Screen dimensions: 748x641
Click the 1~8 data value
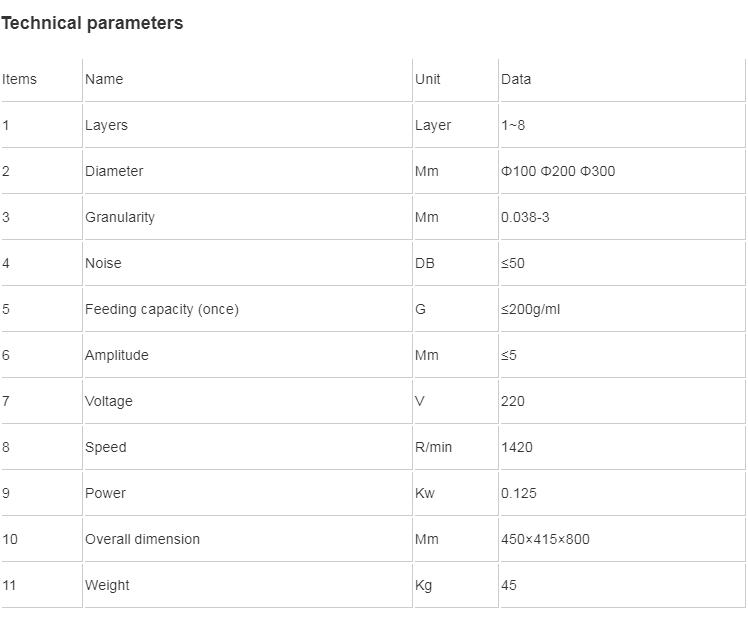point(513,125)
